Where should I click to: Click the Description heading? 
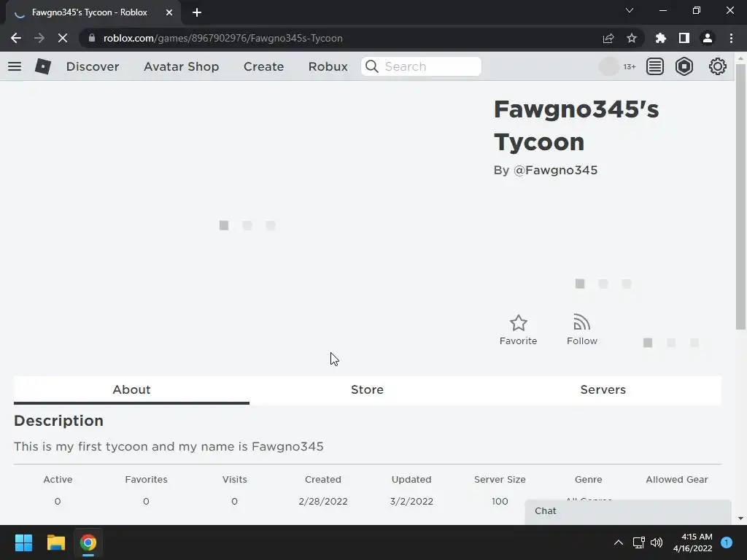point(58,421)
